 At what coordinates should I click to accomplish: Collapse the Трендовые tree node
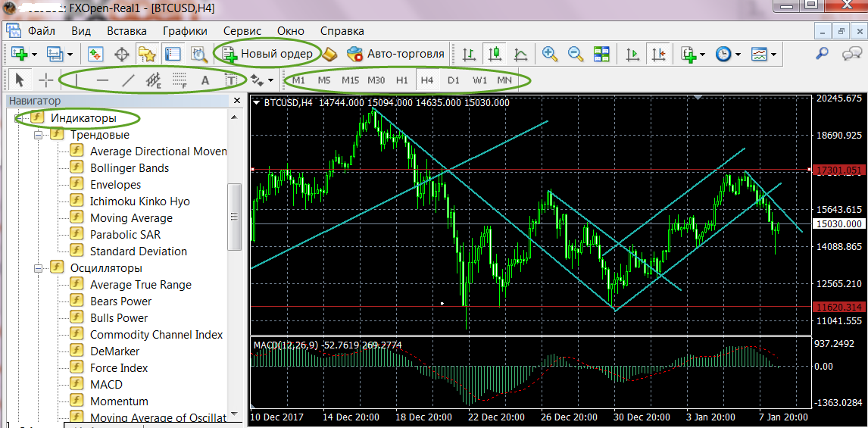pos(38,135)
